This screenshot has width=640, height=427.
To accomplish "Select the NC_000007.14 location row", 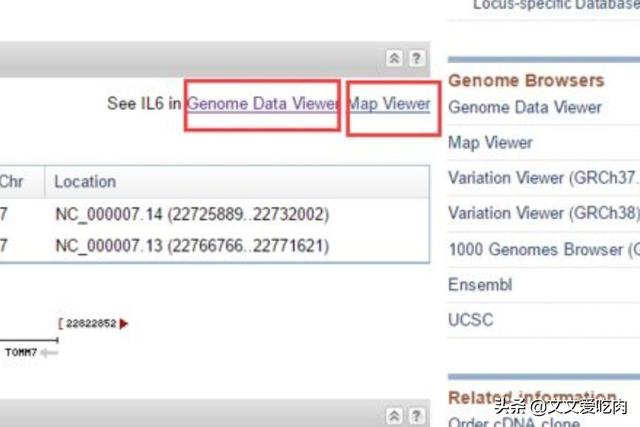I will click(191, 215).
